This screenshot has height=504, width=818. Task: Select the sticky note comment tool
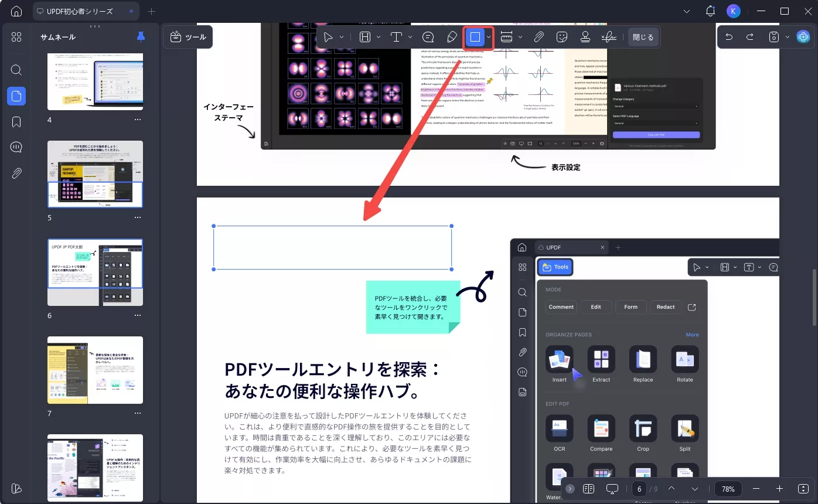coord(428,37)
